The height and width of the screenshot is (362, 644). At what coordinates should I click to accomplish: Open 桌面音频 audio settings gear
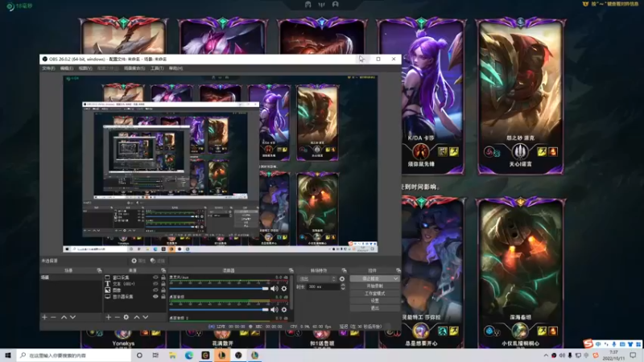pyautogui.click(x=284, y=310)
